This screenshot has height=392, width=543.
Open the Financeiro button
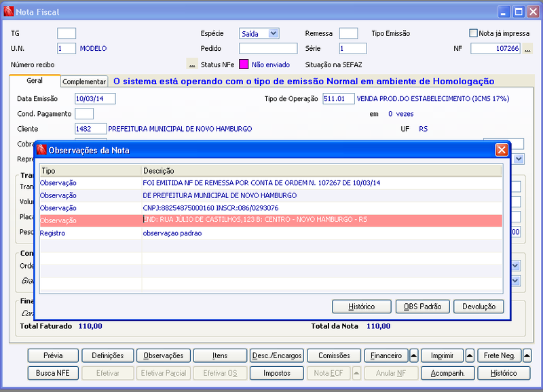[386, 355]
